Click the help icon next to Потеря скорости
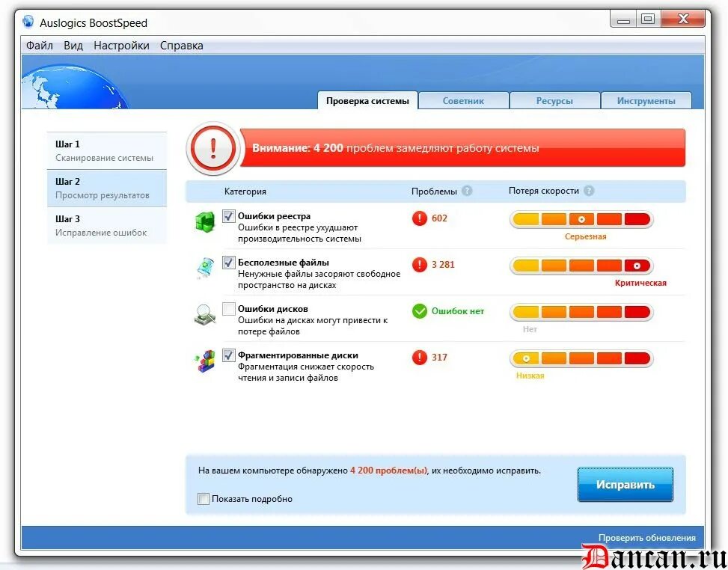The image size is (728, 570). (589, 191)
